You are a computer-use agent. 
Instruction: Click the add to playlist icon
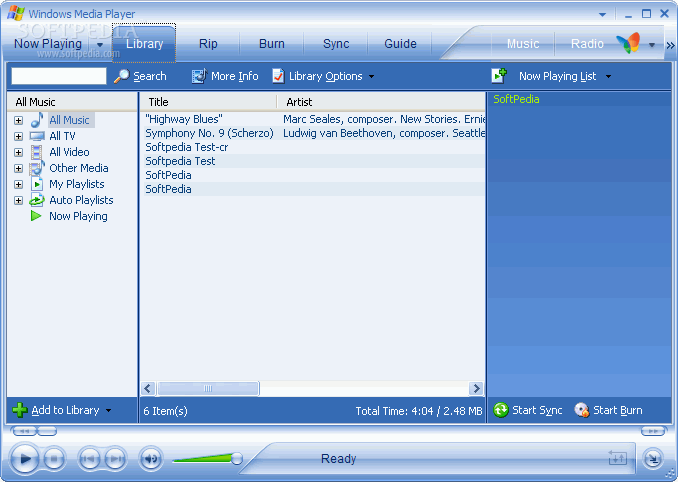click(499, 76)
